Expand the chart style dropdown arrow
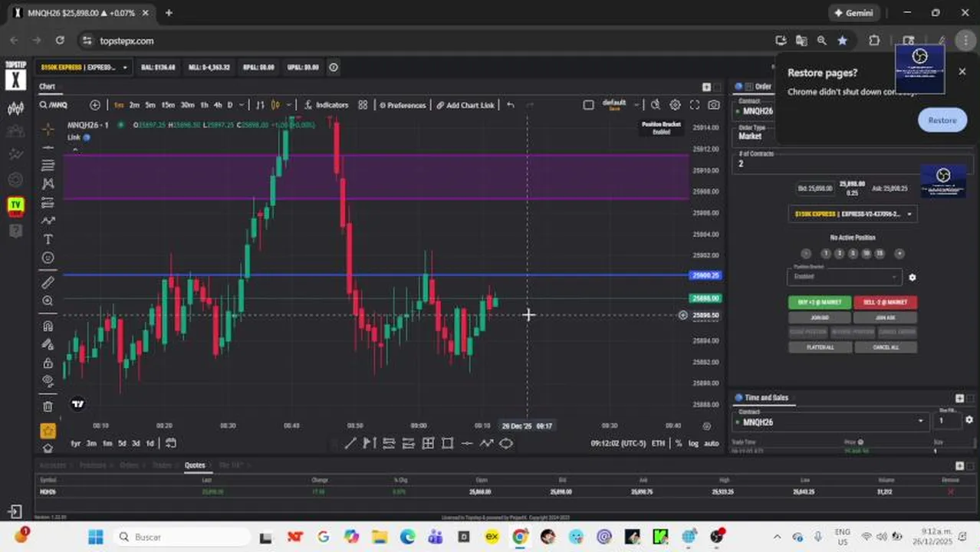The width and height of the screenshot is (980, 552). coord(288,105)
